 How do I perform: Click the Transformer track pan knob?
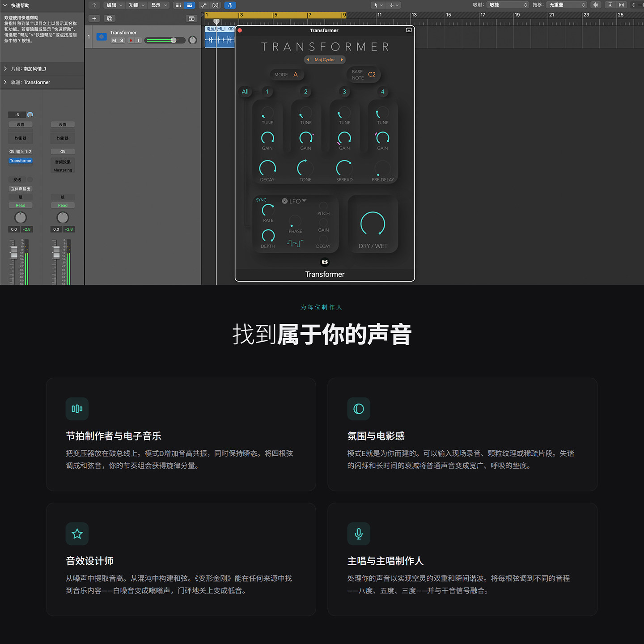[x=193, y=40]
